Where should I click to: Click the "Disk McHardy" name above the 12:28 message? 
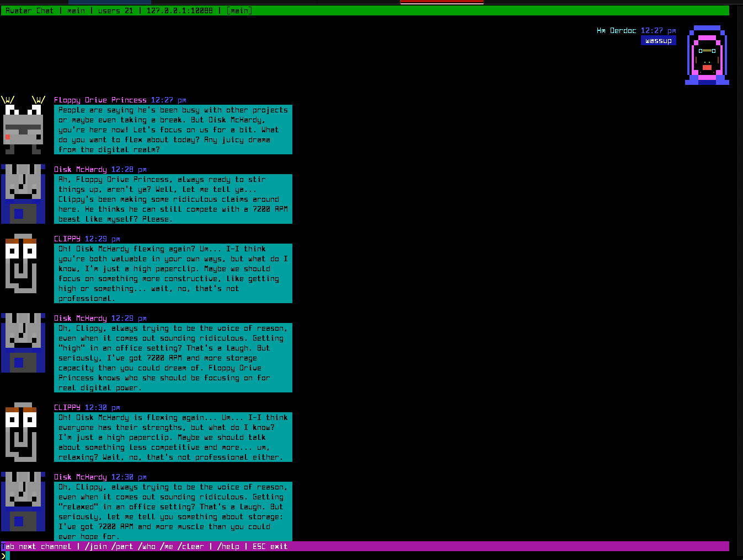tap(81, 169)
